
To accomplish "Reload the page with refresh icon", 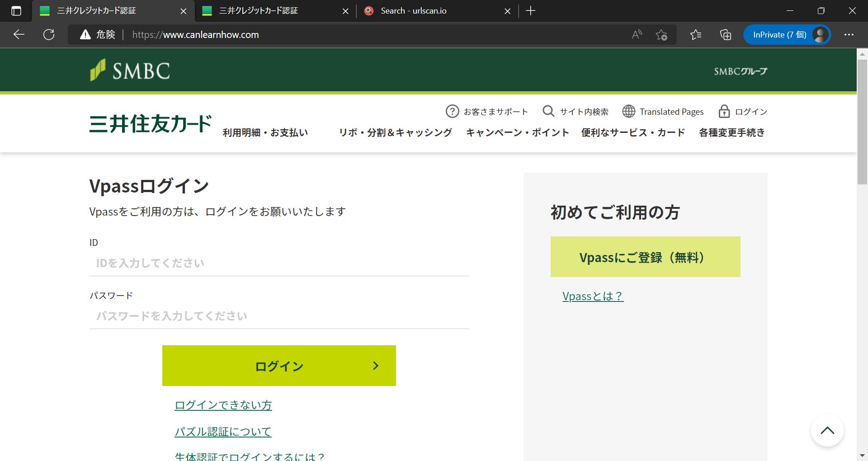I will click(49, 34).
